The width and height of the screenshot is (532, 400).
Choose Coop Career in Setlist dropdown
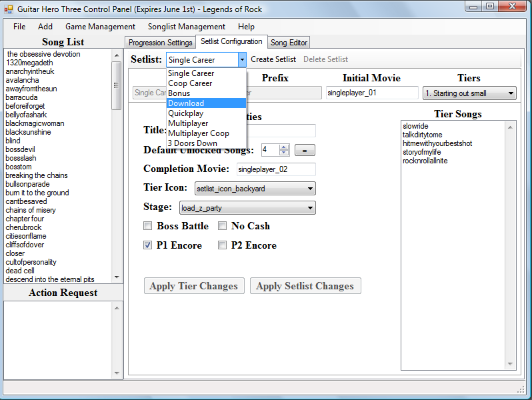click(206, 83)
